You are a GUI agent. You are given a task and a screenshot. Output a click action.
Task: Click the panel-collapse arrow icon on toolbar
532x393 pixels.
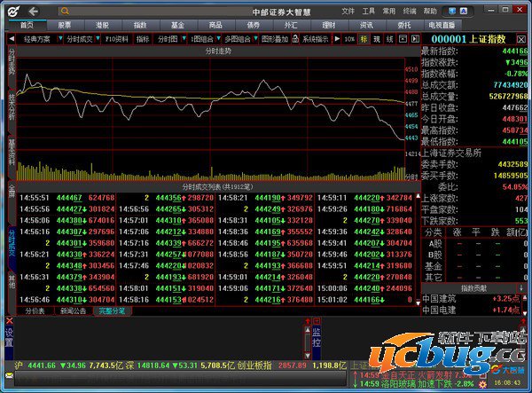(x=415, y=39)
